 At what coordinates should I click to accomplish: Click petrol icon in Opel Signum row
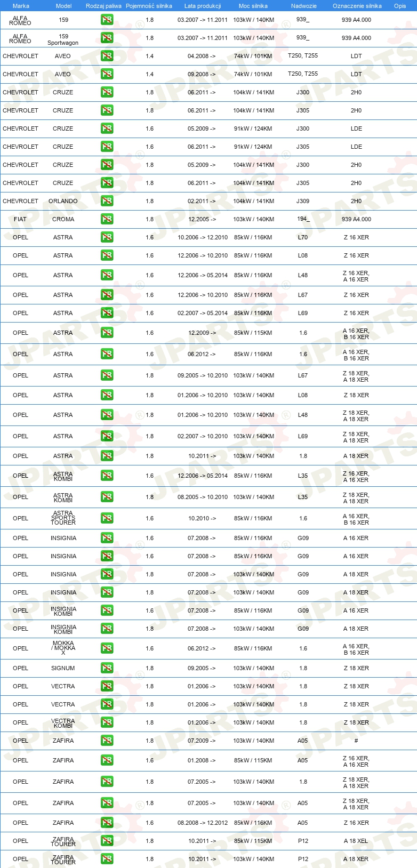[107, 668]
